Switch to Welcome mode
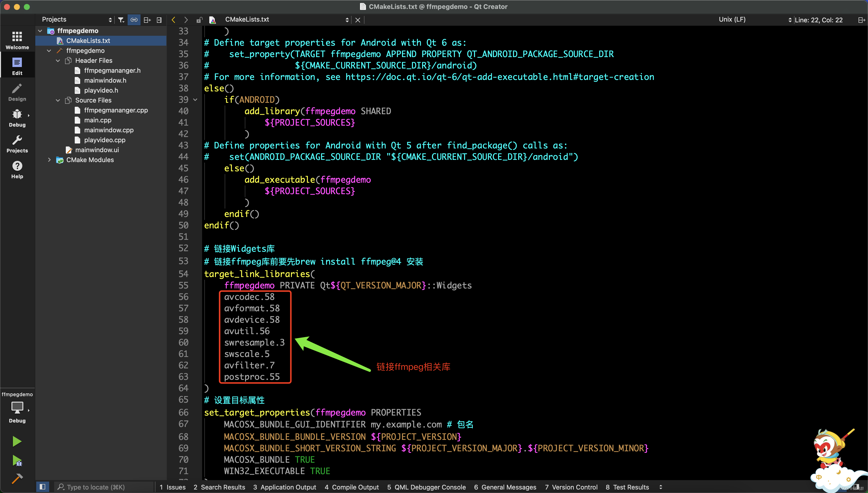The height and width of the screenshot is (493, 868). [x=17, y=40]
